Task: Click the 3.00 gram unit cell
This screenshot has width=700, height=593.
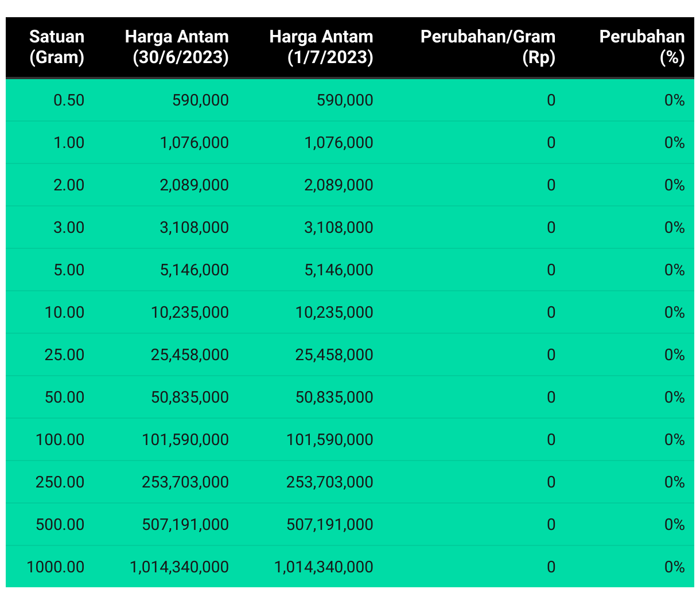Action: click(x=69, y=228)
